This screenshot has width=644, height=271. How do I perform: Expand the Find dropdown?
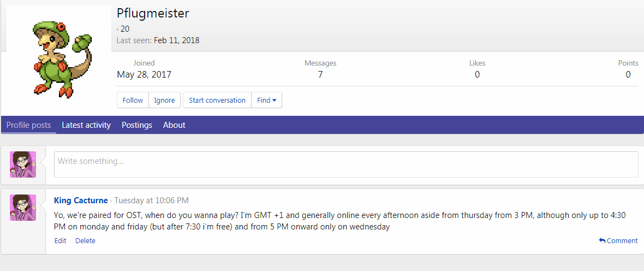coord(266,100)
